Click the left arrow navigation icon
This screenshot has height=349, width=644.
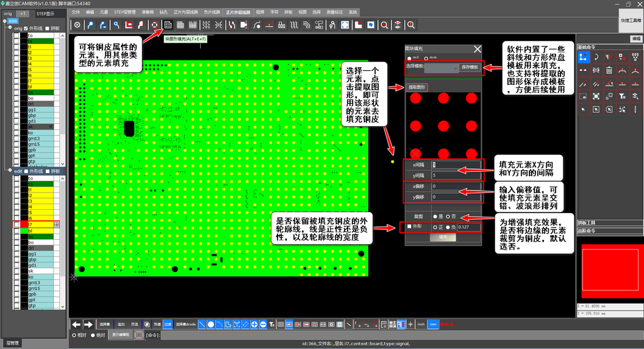(x=76, y=325)
